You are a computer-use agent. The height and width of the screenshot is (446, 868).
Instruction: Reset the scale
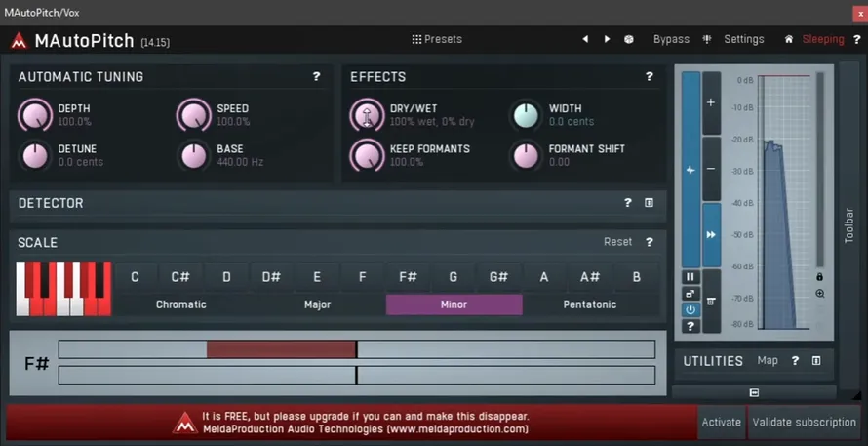(617, 242)
